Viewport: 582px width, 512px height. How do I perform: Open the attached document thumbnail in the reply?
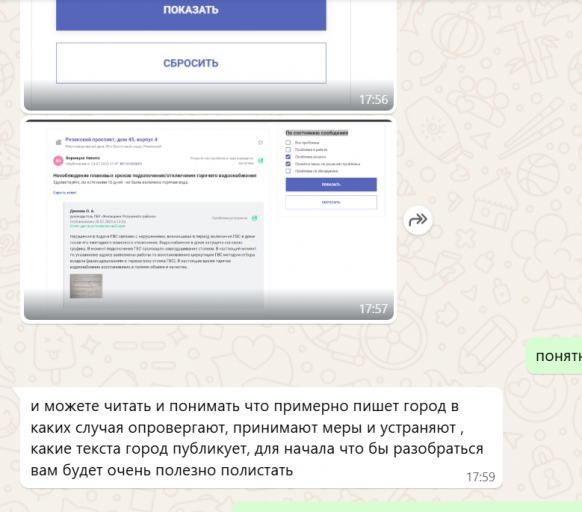coord(86,286)
